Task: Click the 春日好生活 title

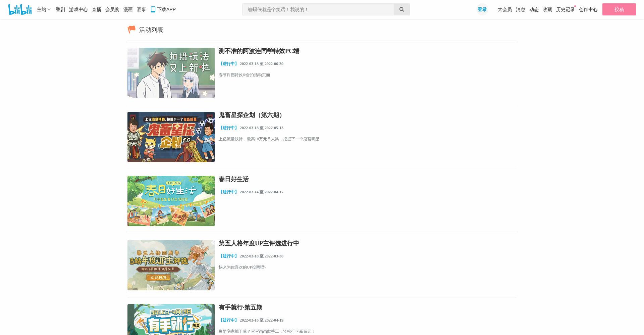Action: [x=234, y=179]
